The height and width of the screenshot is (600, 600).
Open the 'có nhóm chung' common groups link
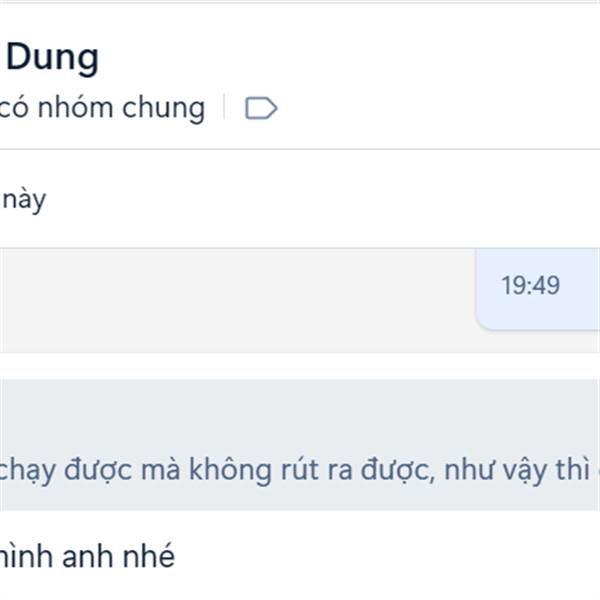point(102,108)
